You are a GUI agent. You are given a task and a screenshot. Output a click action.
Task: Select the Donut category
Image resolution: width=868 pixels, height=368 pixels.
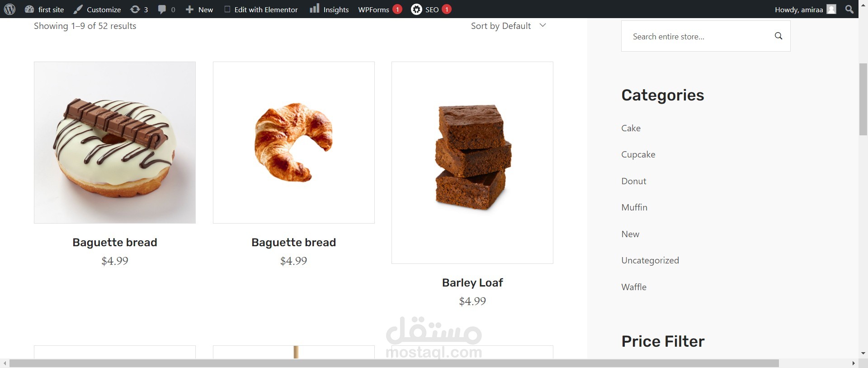(633, 181)
